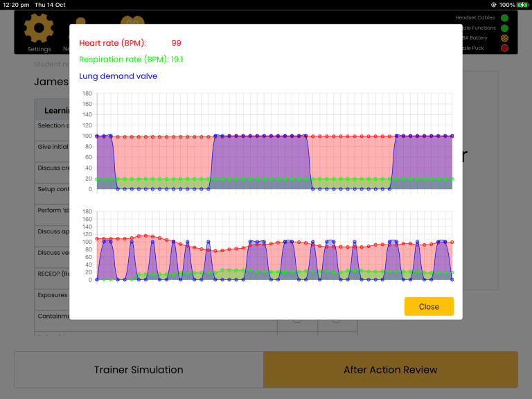Click the student name James
Viewport: 532px width, 399px height.
tap(51, 82)
